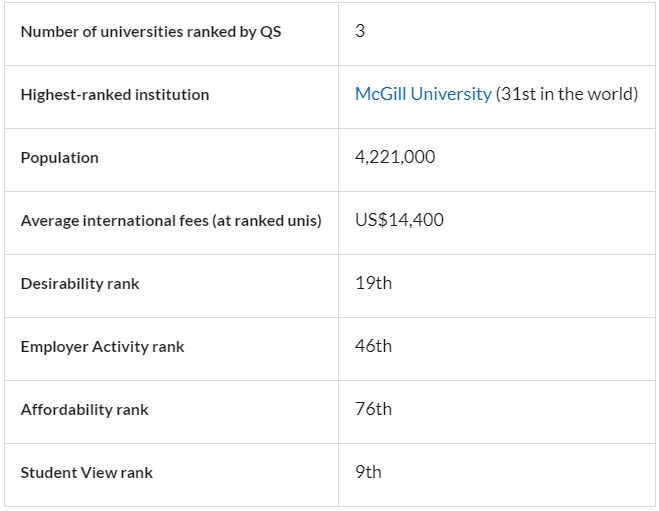Open the McGill University link
The height and width of the screenshot is (511, 659).
tap(423, 94)
